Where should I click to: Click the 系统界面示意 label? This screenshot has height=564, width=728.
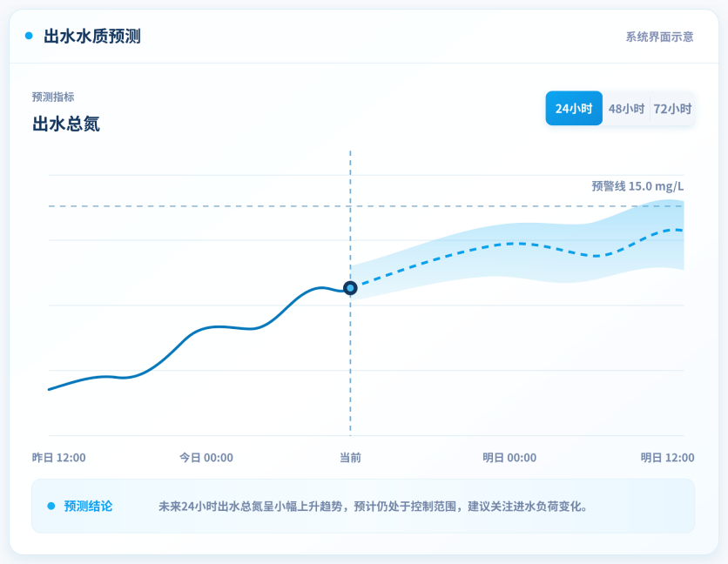(659, 37)
